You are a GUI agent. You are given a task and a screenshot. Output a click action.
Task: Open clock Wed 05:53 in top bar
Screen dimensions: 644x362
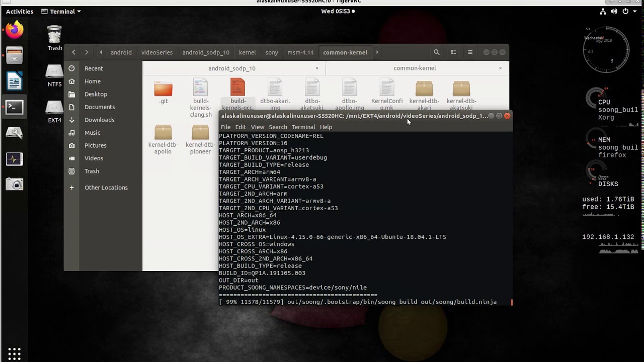coord(338,11)
